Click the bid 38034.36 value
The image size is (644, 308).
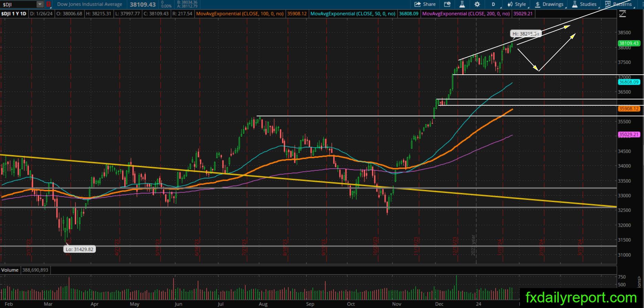(187, 2)
